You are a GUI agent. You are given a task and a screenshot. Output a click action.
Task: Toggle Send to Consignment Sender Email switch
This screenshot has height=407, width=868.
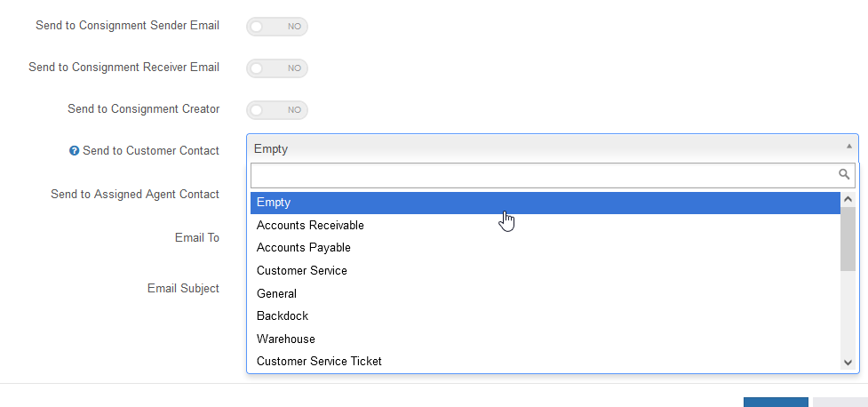pyautogui.click(x=277, y=27)
